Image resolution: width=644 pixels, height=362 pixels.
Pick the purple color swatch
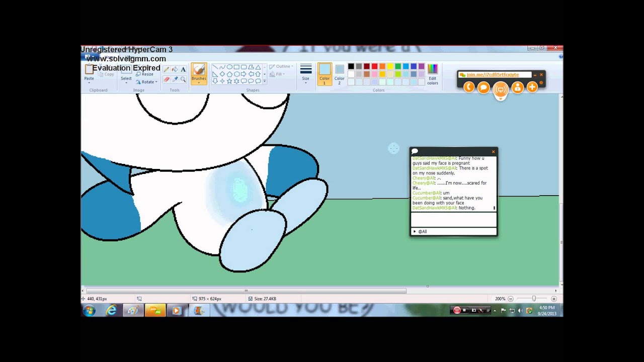(421, 66)
